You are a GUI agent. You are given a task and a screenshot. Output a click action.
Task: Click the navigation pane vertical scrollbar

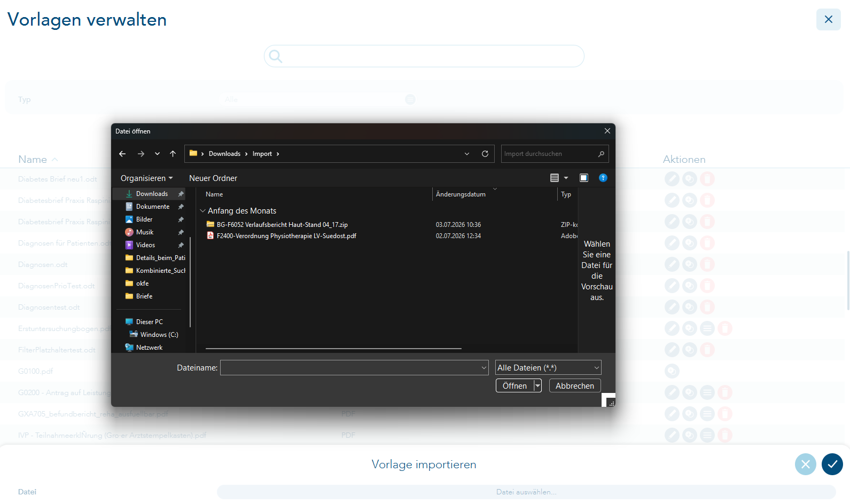coord(190,282)
